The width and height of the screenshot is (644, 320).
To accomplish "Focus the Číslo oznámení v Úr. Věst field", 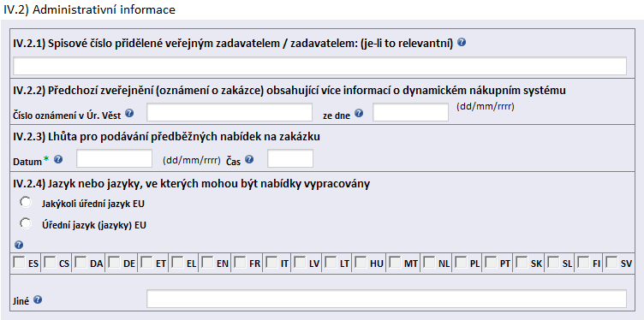I will click(230, 112).
